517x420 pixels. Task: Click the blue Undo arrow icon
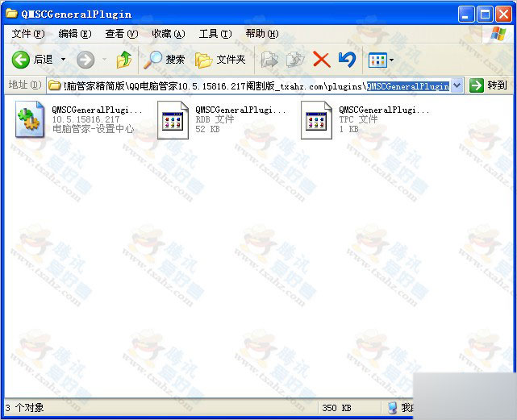pyautogui.click(x=347, y=60)
